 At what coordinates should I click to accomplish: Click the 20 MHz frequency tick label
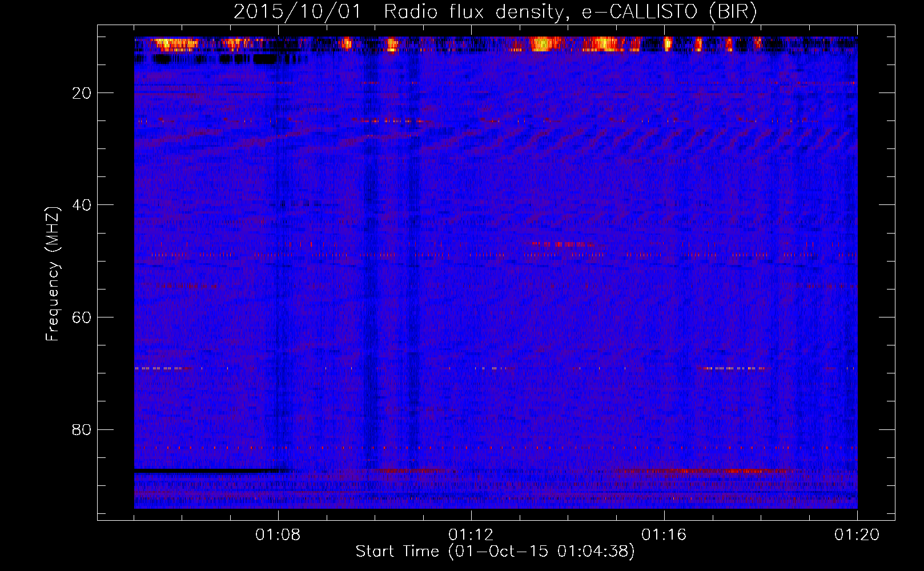[x=82, y=93]
